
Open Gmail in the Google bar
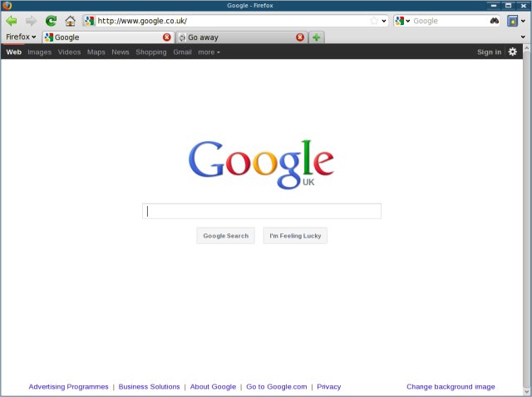click(183, 51)
